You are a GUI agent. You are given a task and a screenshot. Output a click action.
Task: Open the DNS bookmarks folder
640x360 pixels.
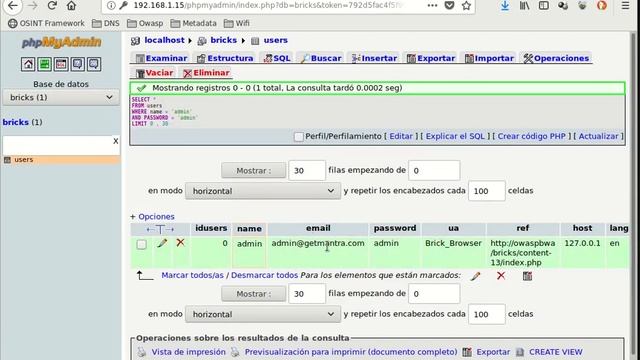[x=106, y=23]
